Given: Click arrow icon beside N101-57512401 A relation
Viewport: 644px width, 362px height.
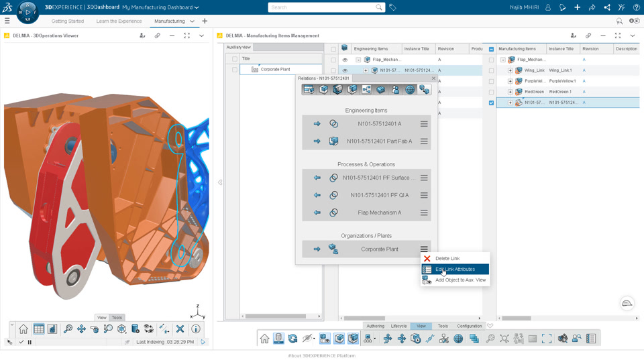Looking at the screenshot, I should click(x=317, y=123).
